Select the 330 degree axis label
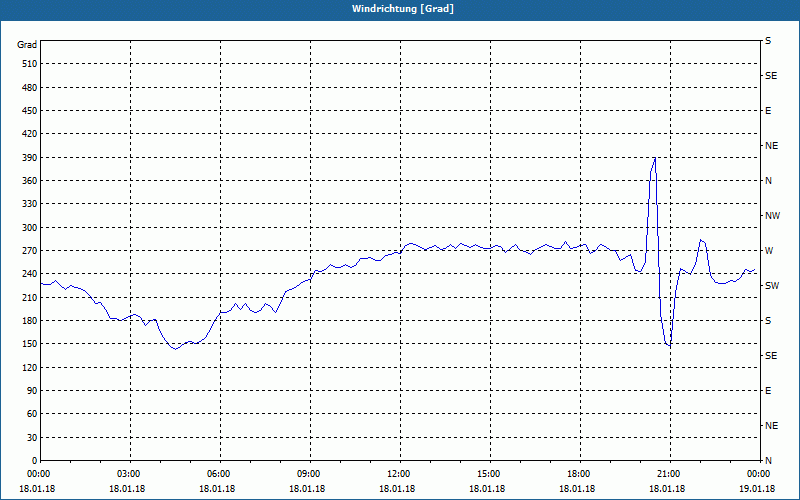The width and height of the screenshot is (800, 500). (30, 204)
